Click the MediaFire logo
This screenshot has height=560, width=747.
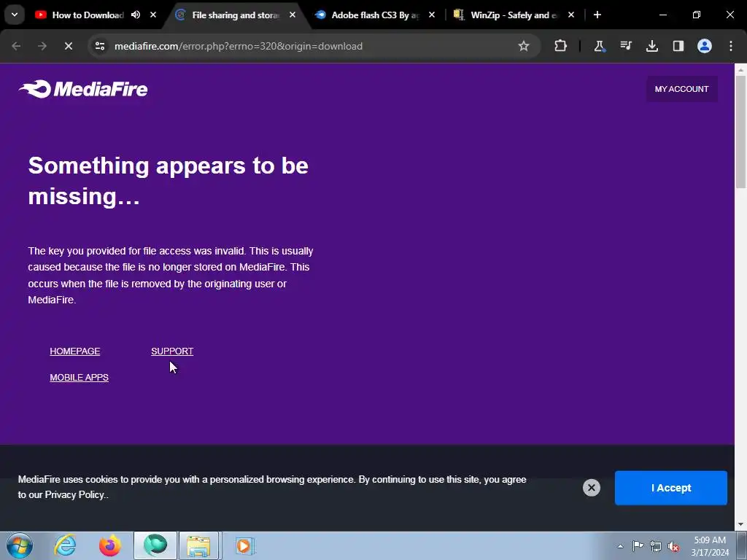83,89
